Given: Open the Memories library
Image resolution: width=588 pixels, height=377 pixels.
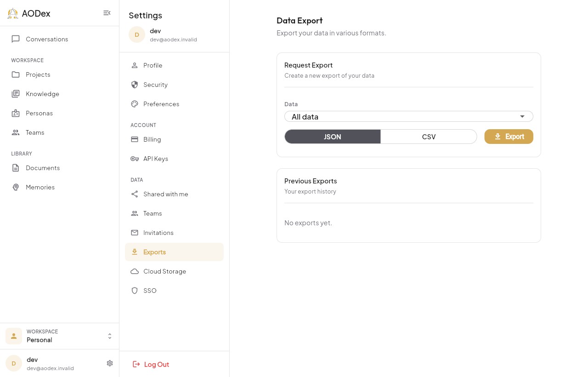Looking at the screenshot, I should [60, 187].
